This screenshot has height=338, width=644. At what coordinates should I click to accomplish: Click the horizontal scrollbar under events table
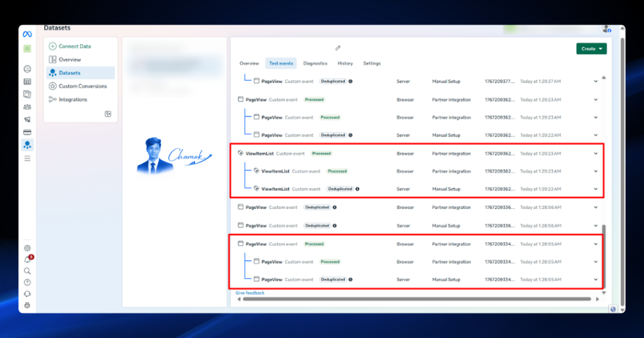coord(417,299)
